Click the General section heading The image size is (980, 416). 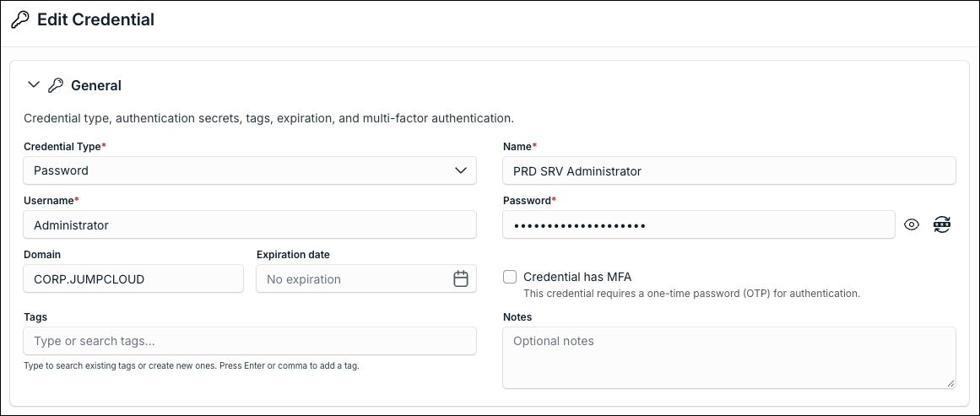click(x=96, y=85)
